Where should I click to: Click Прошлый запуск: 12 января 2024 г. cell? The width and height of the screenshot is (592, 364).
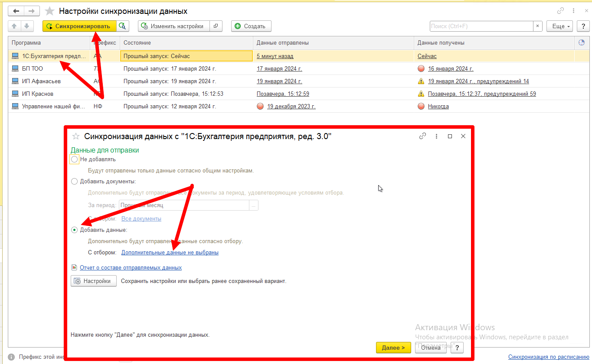pyautogui.click(x=186, y=106)
